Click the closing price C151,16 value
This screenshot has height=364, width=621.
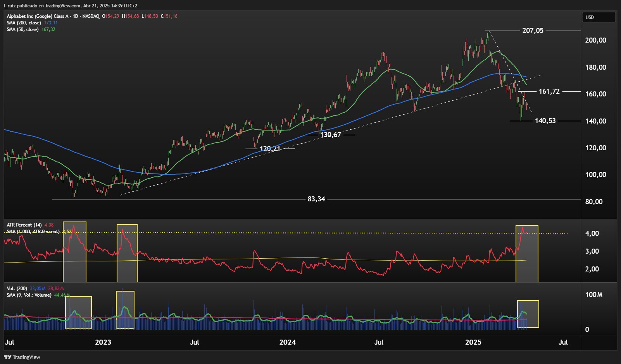169,16
